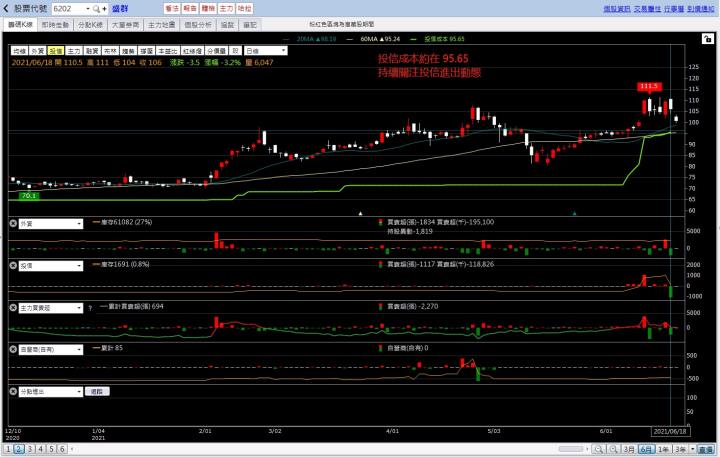Open the 行事曆 link
The image size is (720, 457).
point(674,9)
